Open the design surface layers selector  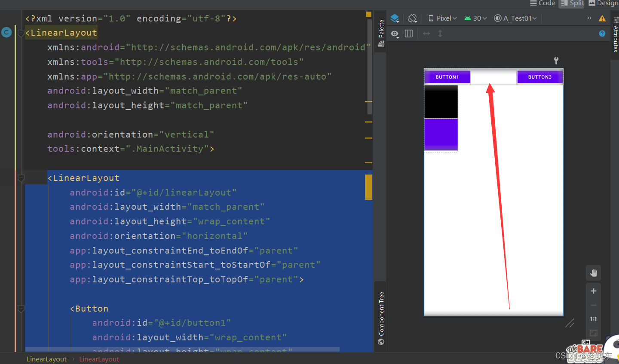395,18
